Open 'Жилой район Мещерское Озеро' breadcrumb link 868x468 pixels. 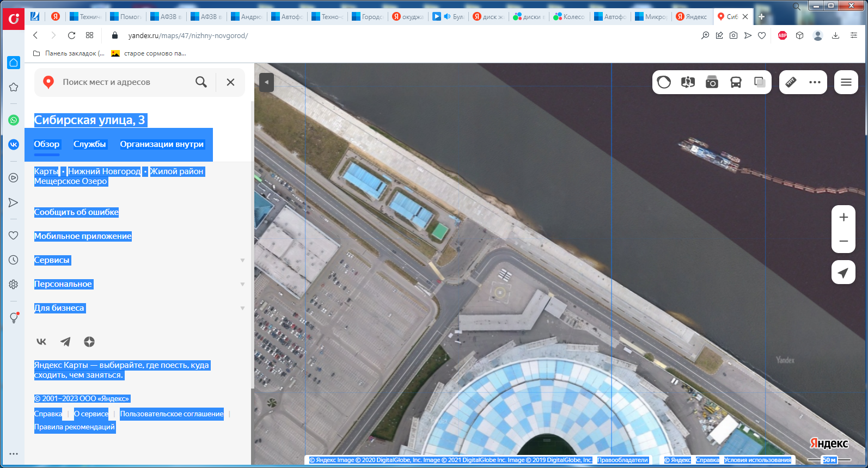pos(119,176)
